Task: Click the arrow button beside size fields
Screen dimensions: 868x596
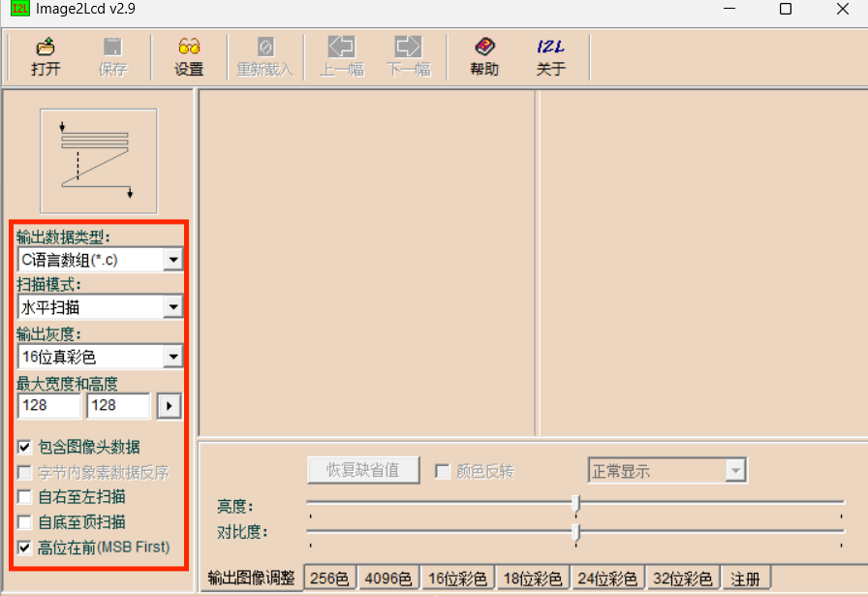Action: coord(170,406)
